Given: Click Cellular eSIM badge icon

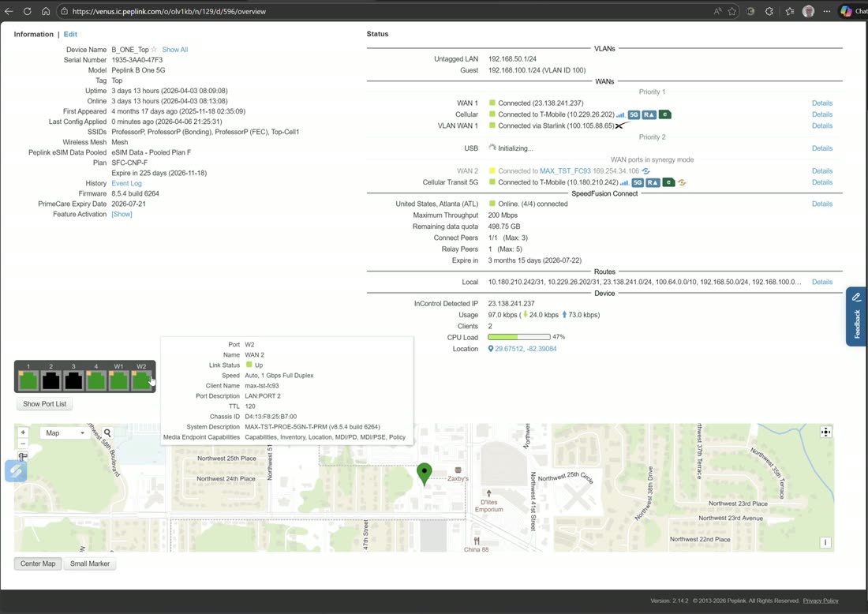Looking at the screenshot, I should [x=665, y=114].
